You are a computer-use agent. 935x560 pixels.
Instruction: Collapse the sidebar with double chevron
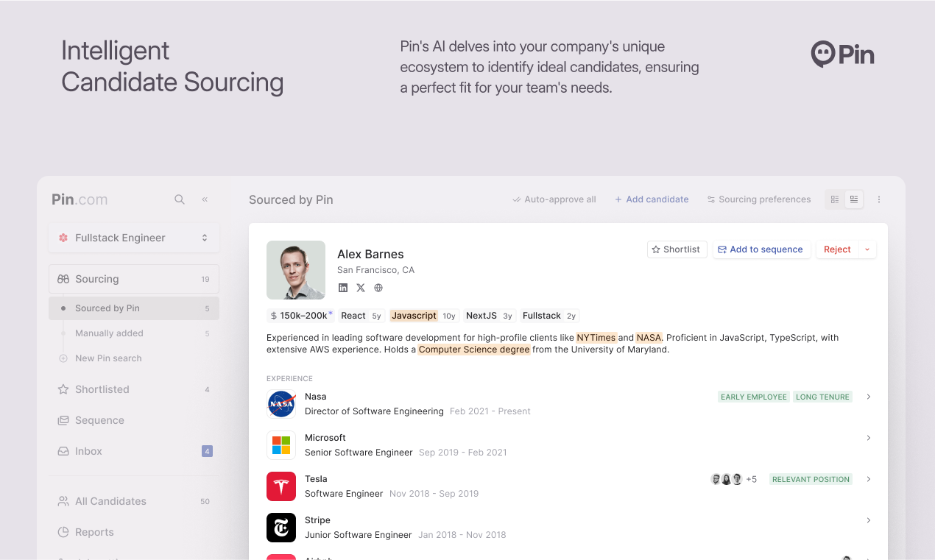click(205, 199)
